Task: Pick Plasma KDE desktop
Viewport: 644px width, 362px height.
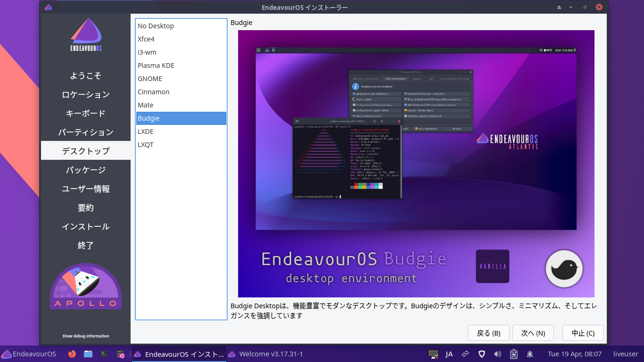Action: click(181, 66)
